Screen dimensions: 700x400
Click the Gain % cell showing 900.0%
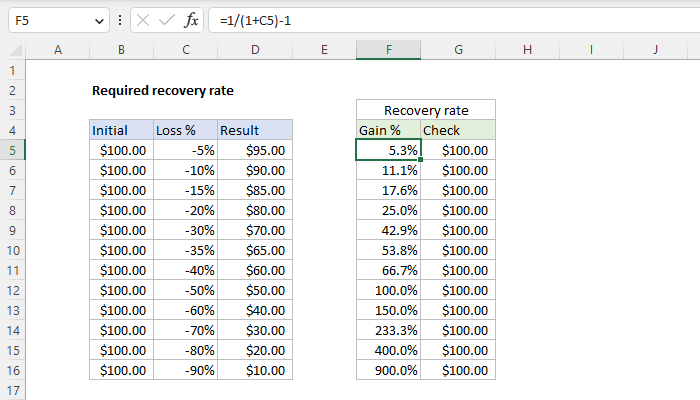tap(388, 370)
